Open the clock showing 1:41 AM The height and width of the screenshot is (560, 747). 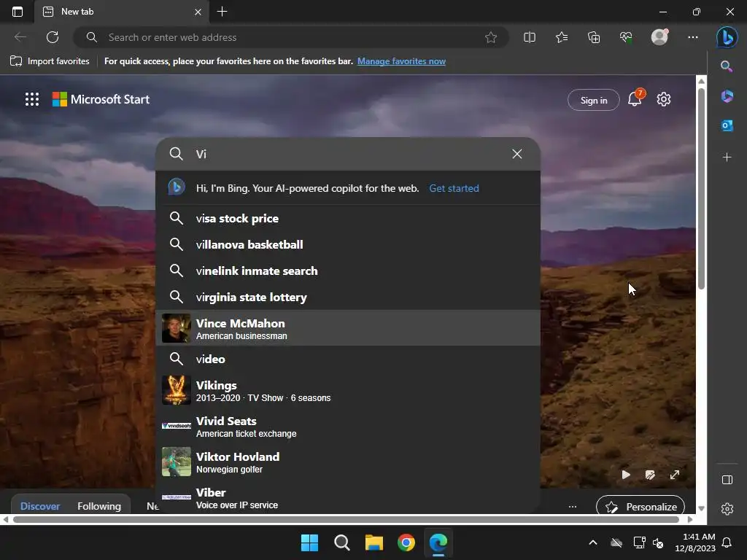(695, 542)
